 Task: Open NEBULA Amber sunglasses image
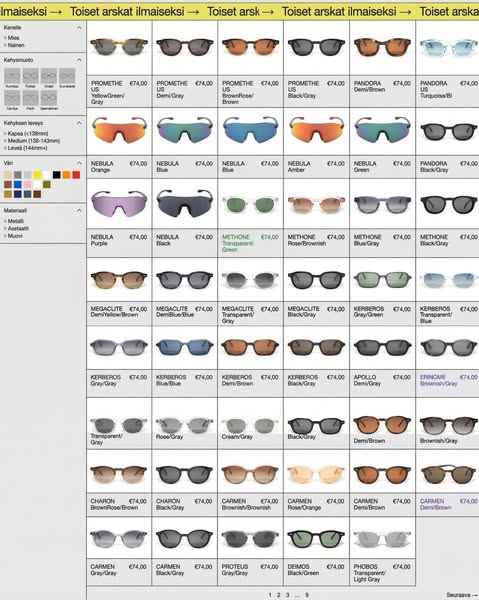click(316, 130)
